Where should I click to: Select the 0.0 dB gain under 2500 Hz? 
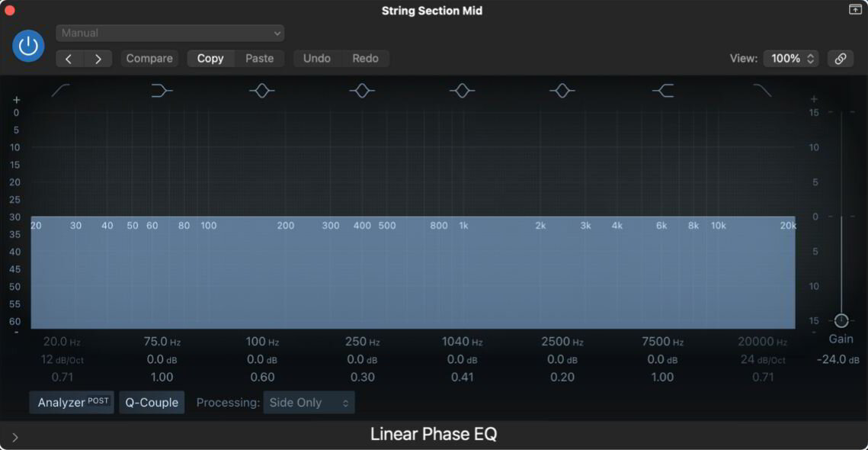(562, 360)
